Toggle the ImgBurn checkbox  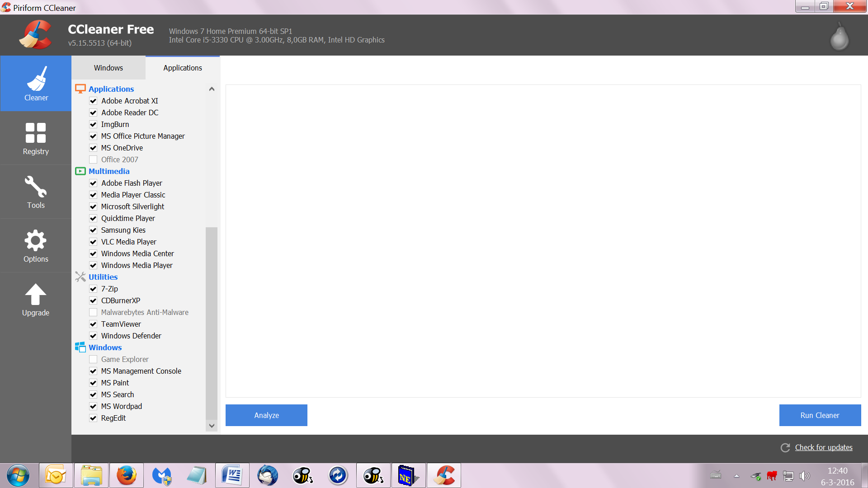point(93,124)
